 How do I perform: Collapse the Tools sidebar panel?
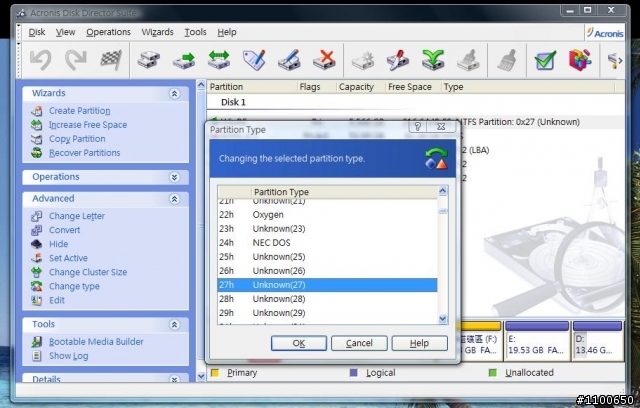click(174, 325)
